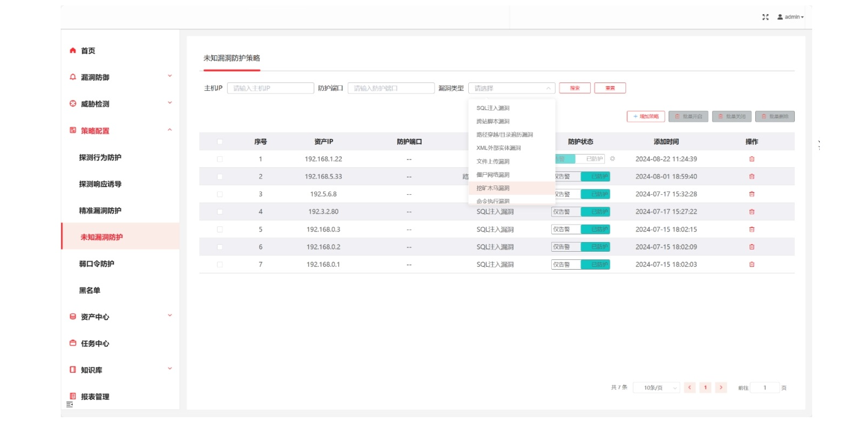Delete the policy row for 192.168.1.22

[x=751, y=159]
